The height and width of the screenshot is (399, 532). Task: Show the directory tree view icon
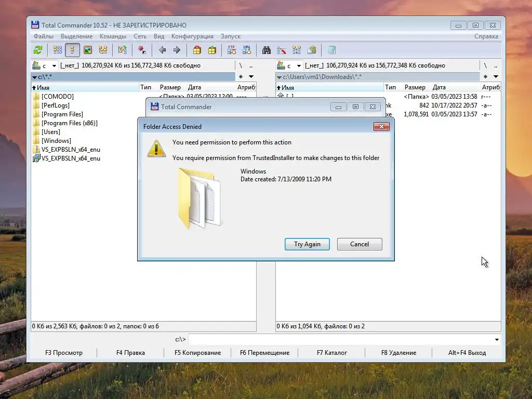point(103,50)
